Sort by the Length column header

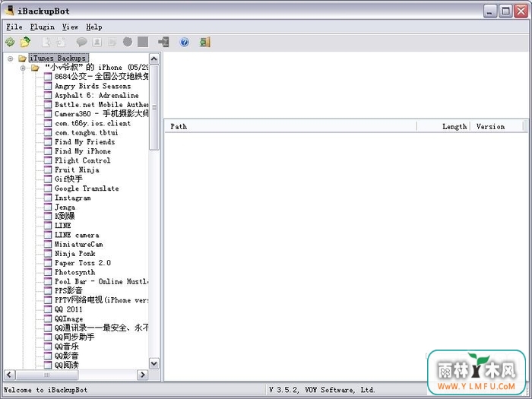[443, 127]
